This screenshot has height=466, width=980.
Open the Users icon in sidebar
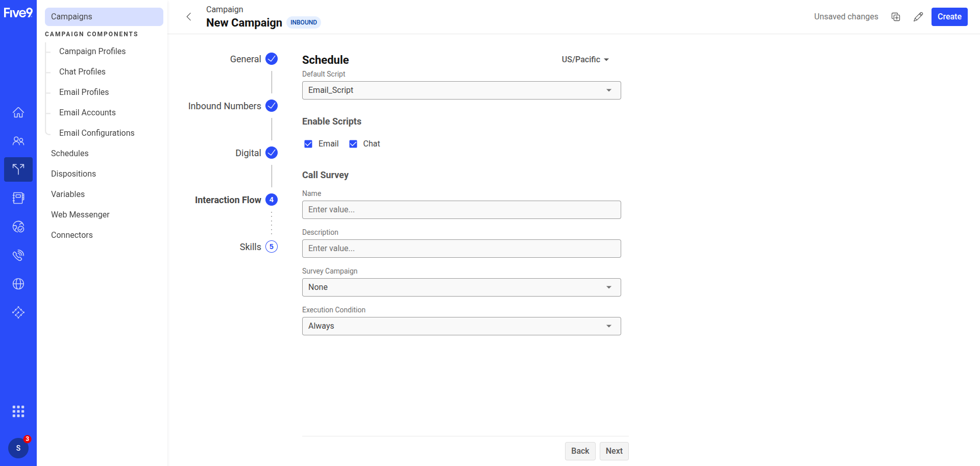[18, 141]
